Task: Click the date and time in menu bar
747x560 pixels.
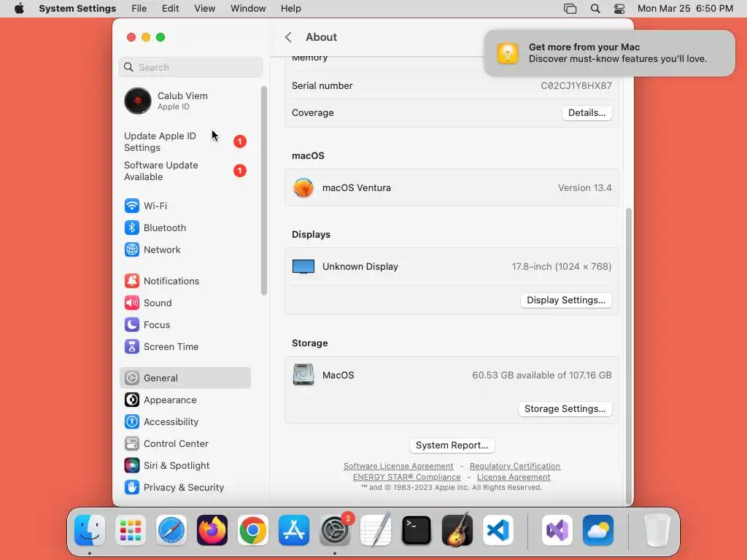Action: (685, 9)
